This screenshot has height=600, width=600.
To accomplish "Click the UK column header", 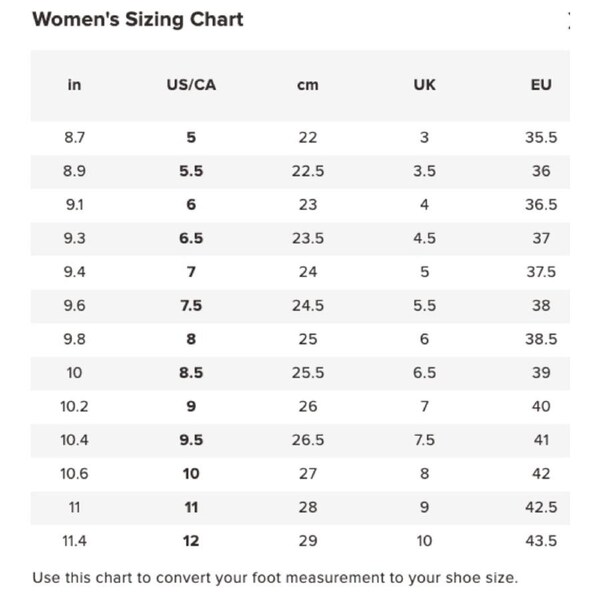I will 424,85.
